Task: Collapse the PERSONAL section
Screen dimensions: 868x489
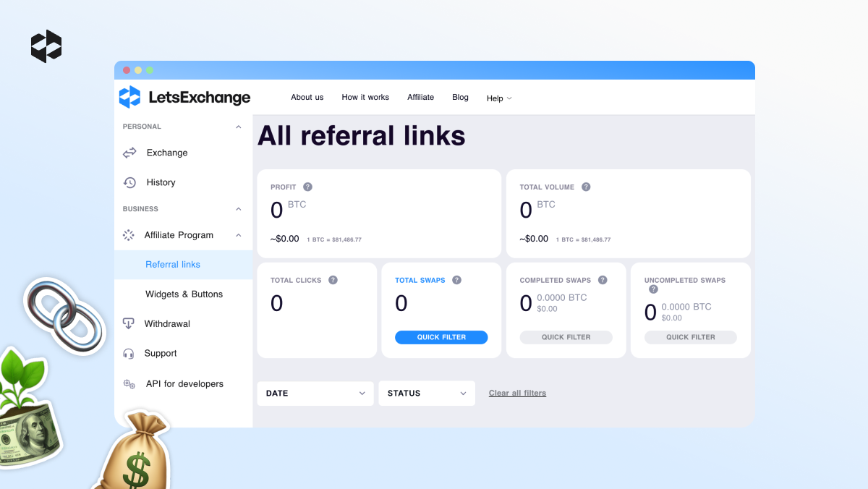Action: pos(239,127)
